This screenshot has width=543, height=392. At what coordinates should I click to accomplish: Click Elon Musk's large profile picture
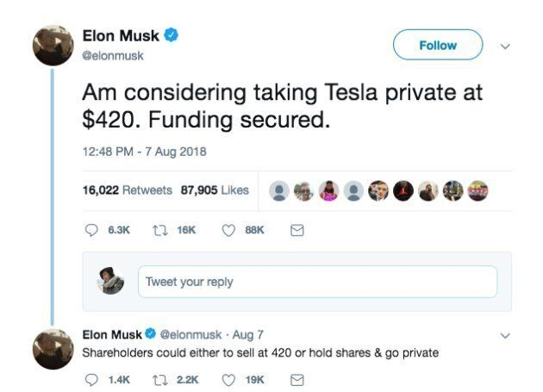pyautogui.click(x=53, y=46)
